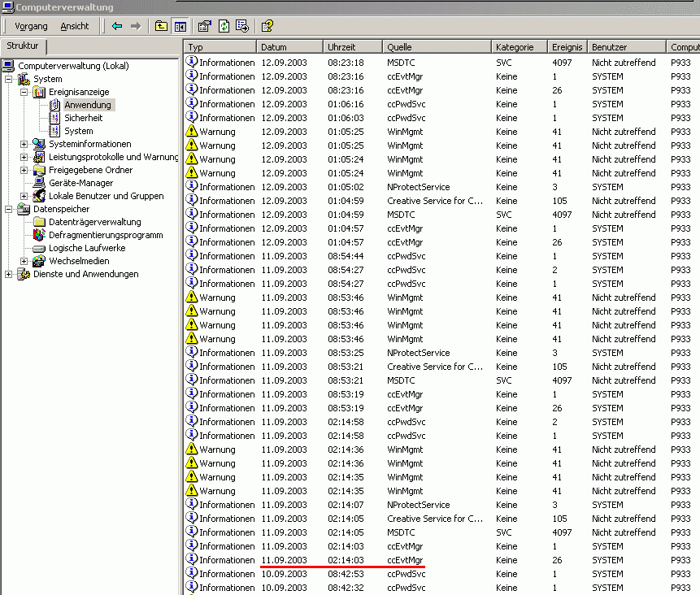
Task: Expand Leistungsprotokolle und Warnungen node
Action: tap(24, 157)
